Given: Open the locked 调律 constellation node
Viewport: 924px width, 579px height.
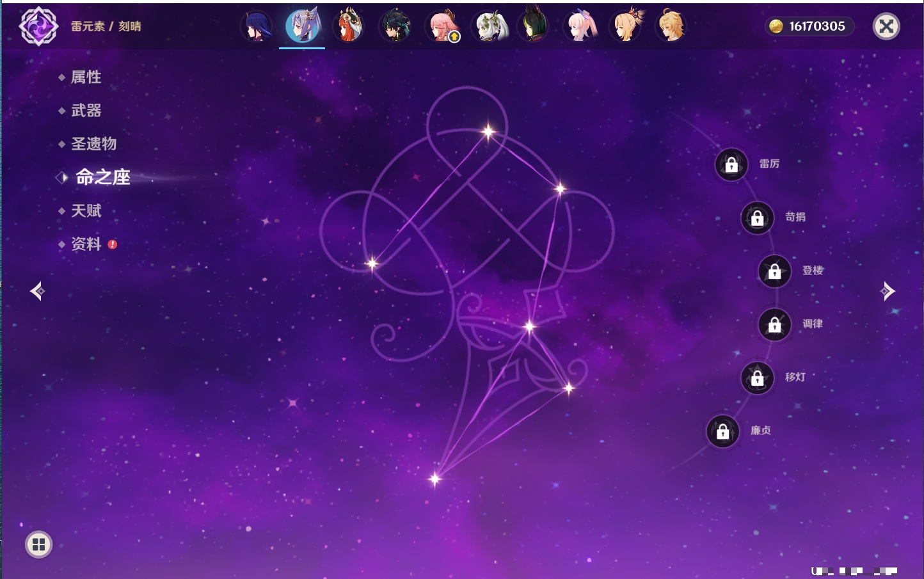Looking at the screenshot, I should 775,324.
